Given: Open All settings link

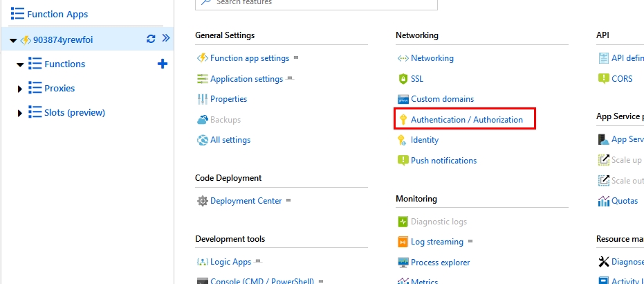Looking at the screenshot, I should point(230,140).
